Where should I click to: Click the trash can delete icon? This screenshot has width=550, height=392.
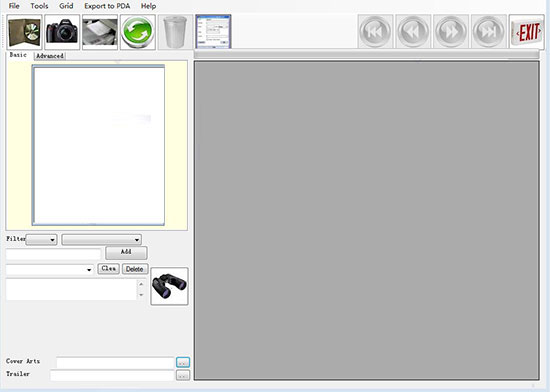(175, 32)
